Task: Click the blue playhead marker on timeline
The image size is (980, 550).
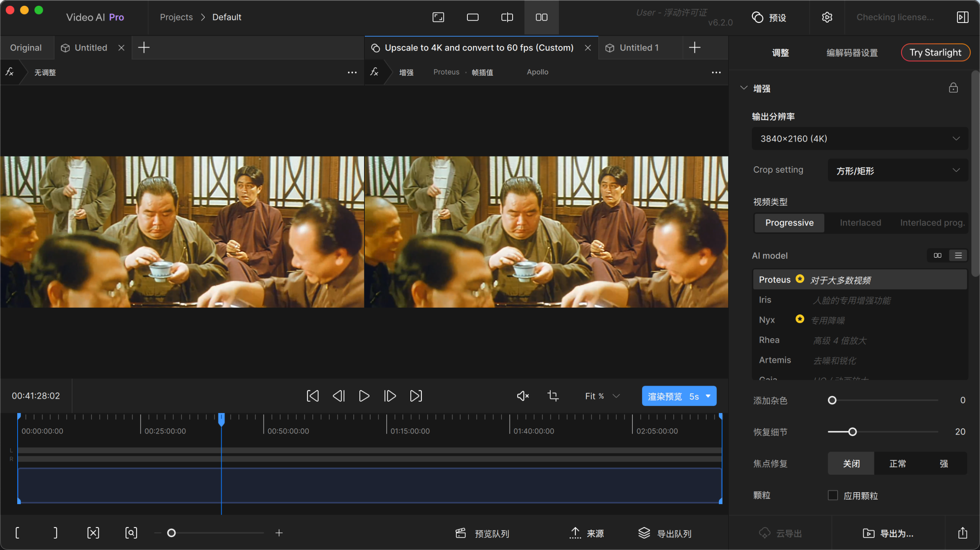Action: click(221, 419)
